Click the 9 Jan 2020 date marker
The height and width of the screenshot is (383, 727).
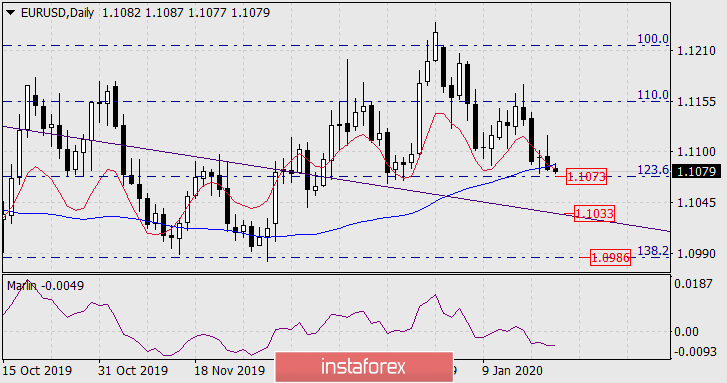click(513, 371)
